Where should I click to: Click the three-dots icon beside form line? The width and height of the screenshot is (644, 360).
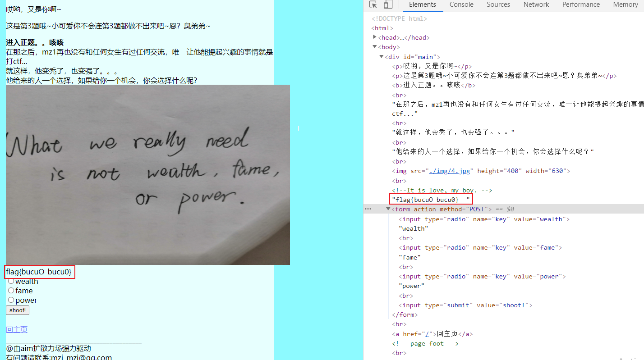[368, 209]
